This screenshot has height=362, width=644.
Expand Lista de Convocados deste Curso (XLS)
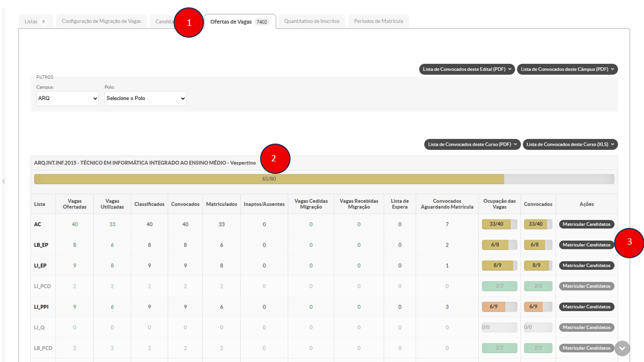tap(570, 144)
